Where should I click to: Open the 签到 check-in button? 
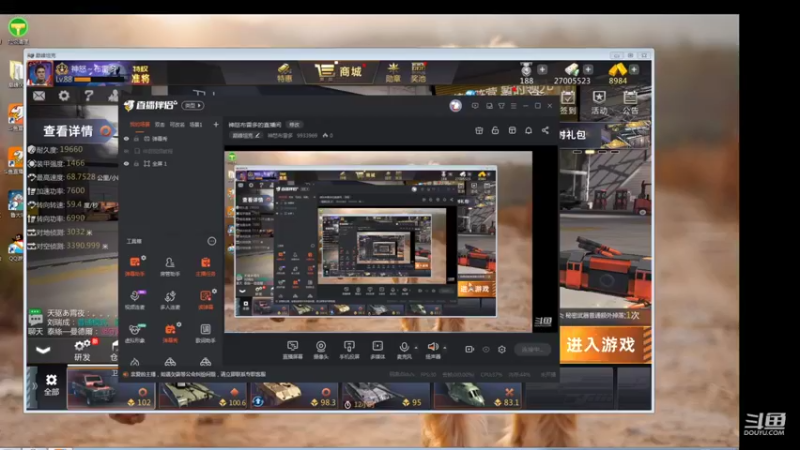click(x=567, y=103)
